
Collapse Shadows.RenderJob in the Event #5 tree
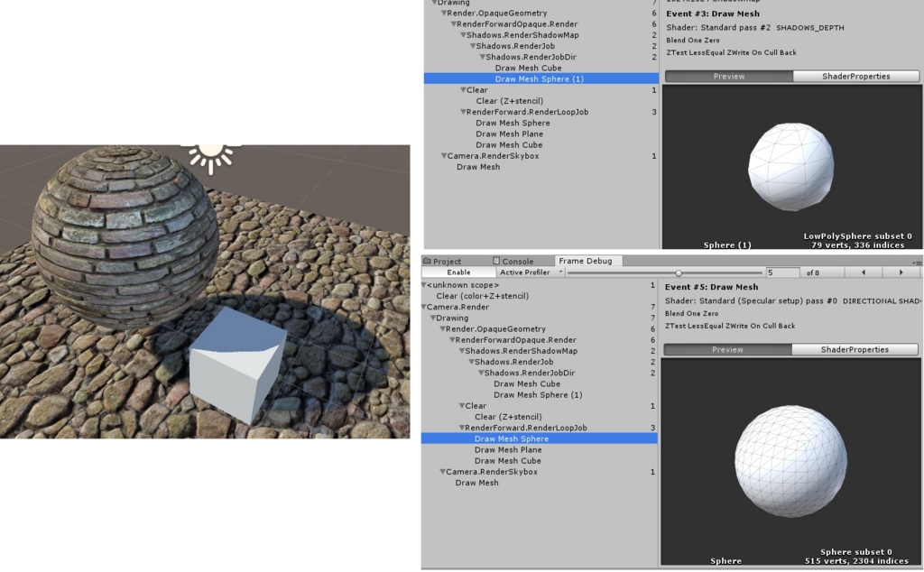pyautogui.click(x=471, y=362)
